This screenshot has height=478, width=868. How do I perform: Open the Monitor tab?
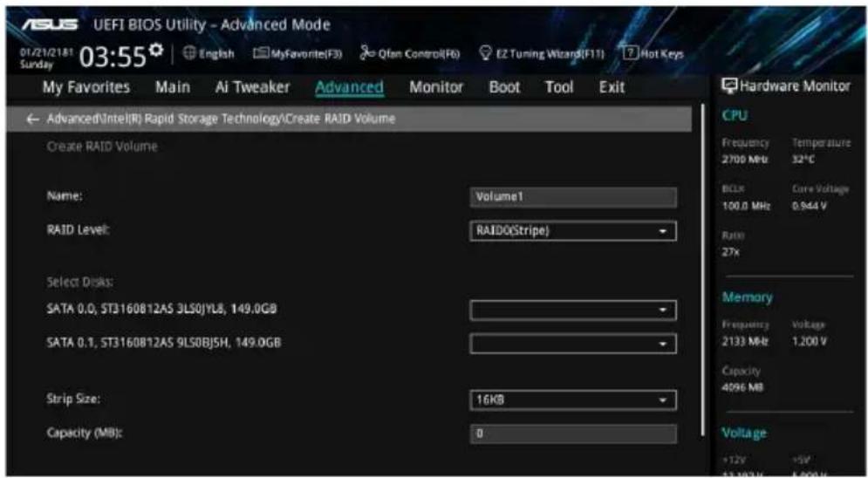click(x=436, y=87)
